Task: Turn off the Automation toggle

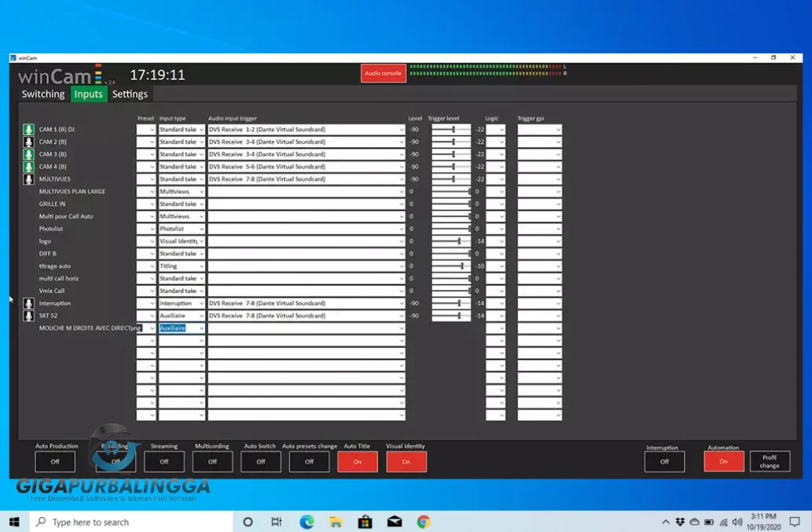Action: [723, 461]
